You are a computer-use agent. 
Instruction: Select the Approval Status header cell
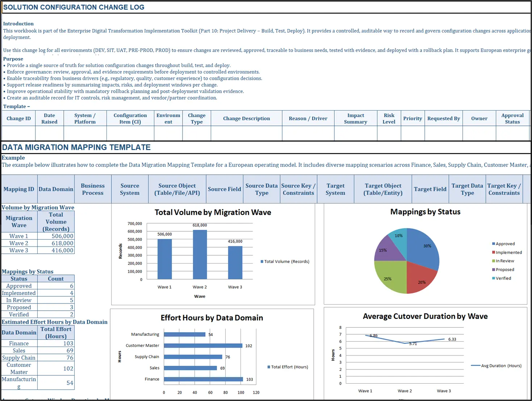(x=512, y=119)
